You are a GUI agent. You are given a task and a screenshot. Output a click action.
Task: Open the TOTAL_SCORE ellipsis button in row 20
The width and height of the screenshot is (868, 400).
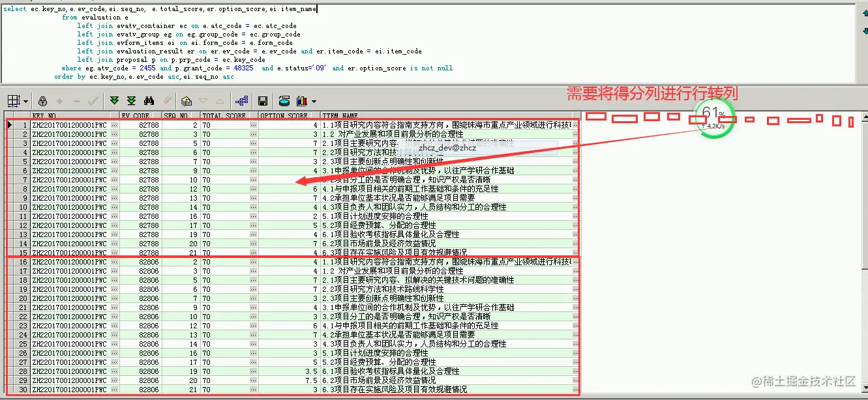pos(254,298)
